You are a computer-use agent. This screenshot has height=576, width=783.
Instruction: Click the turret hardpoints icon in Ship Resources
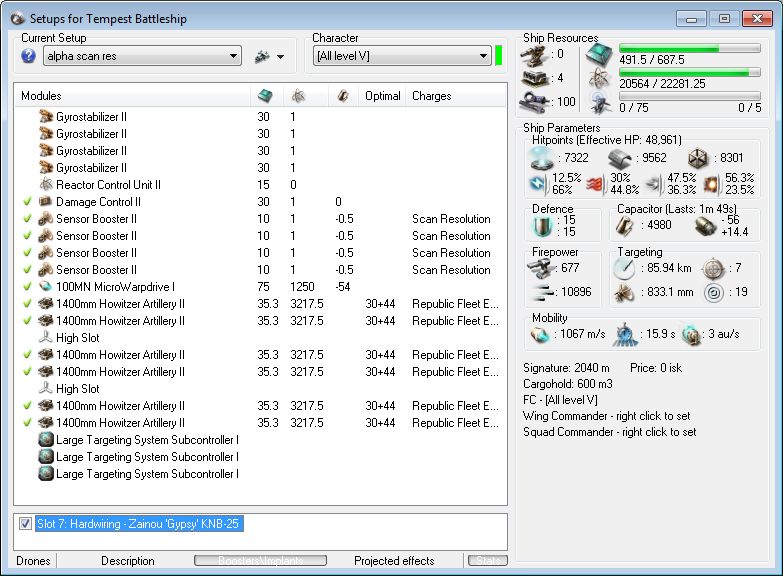coord(534,55)
